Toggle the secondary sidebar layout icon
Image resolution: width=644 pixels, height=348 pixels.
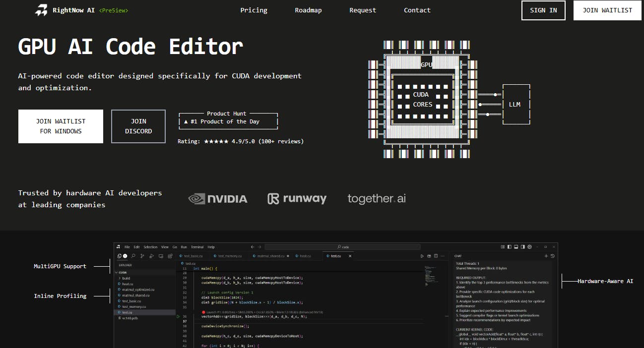(522, 247)
